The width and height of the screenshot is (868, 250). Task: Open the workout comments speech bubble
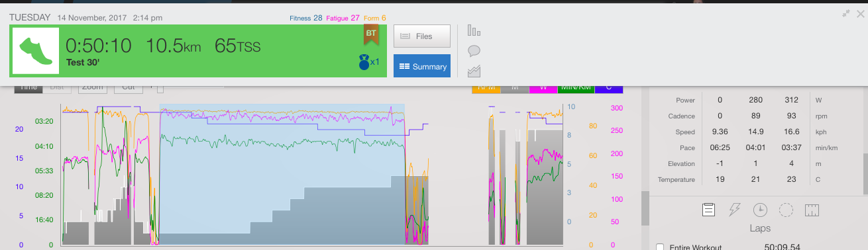[x=474, y=51]
